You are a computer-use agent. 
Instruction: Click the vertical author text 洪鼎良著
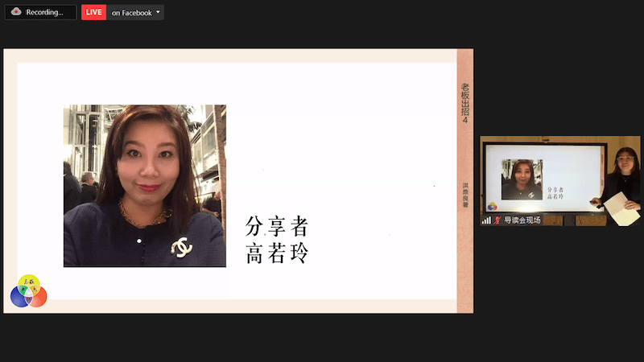pyautogui.click(x=464, y=194)
